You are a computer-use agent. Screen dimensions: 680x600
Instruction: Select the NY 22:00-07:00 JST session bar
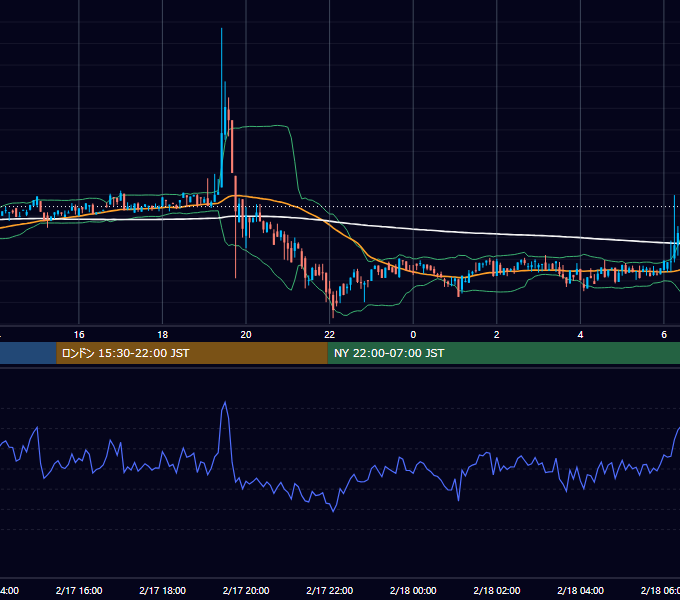pos(503,353)
